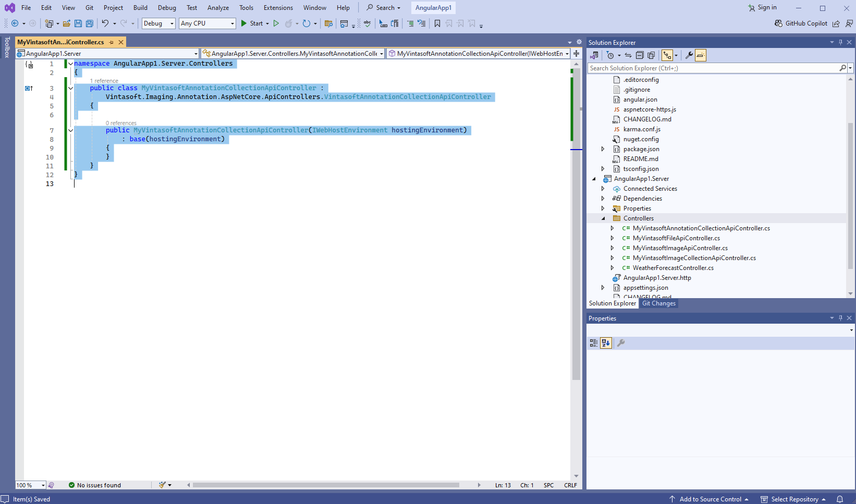Expand the Dependencies node
Viewport: 856px width, 504px height.
click(603, 199)
